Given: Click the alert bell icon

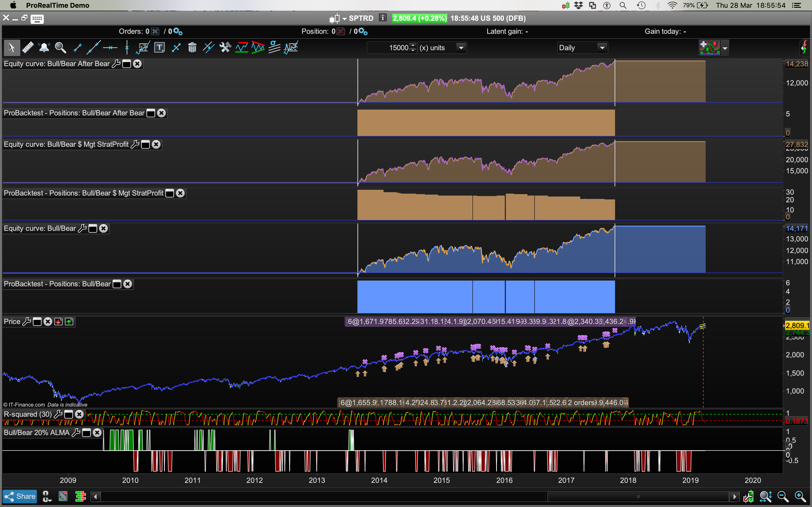Looking at the screenshot, I should point(44,48).
